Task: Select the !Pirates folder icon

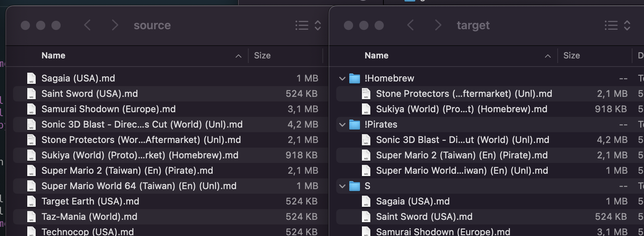Action: point(355,125)
